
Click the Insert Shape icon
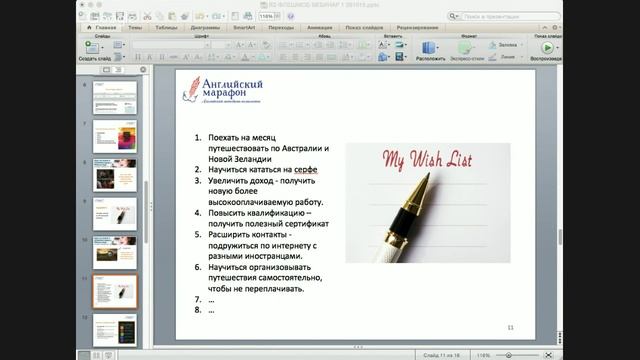(382, 57)
